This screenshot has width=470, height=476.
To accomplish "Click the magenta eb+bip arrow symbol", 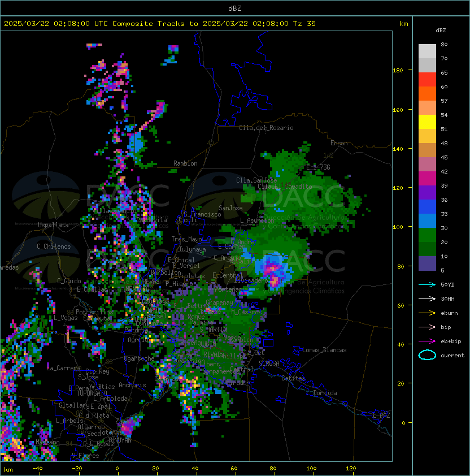I will 427,341.
